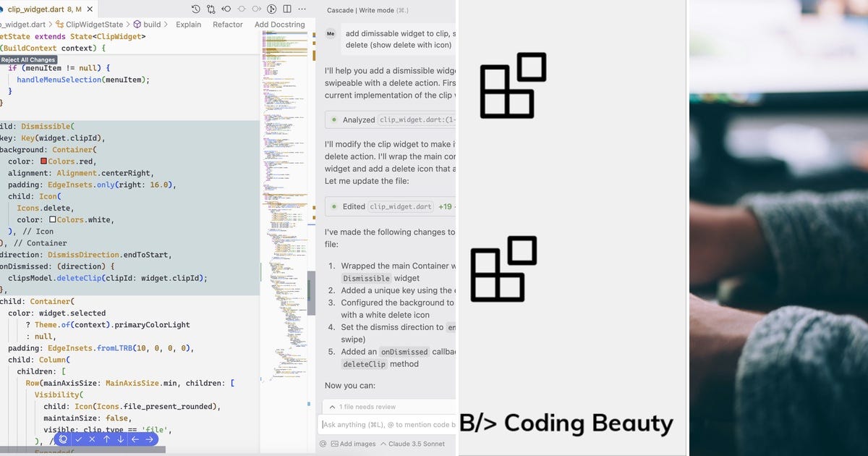Jump to previous change with the up arrow icon
The height and width of the screenshot is (456, 868).
coord(106,439)
